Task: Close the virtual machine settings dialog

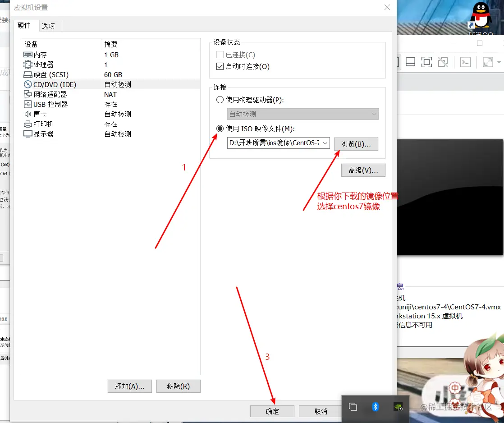Action: (387, 7)
